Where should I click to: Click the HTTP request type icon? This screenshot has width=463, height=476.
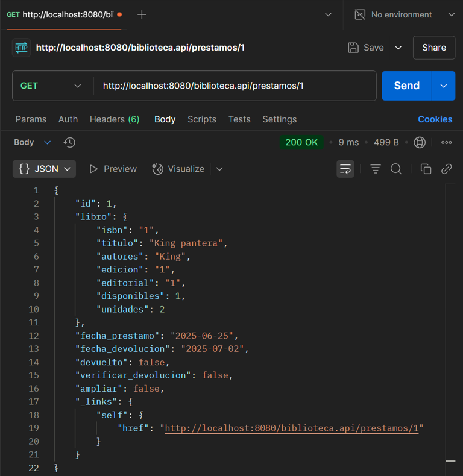pyautogui.click(x=21, y=48)
